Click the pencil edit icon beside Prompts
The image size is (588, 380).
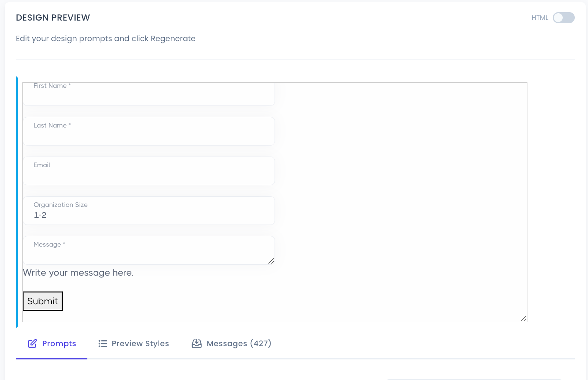32,343
